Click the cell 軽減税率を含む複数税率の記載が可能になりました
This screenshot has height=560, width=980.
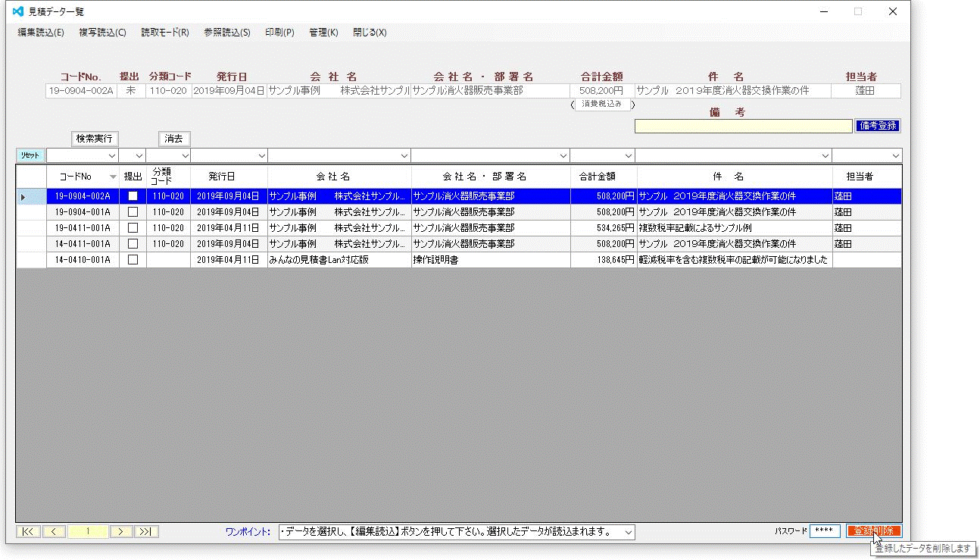pyautogui.click(x=735, y=260)
